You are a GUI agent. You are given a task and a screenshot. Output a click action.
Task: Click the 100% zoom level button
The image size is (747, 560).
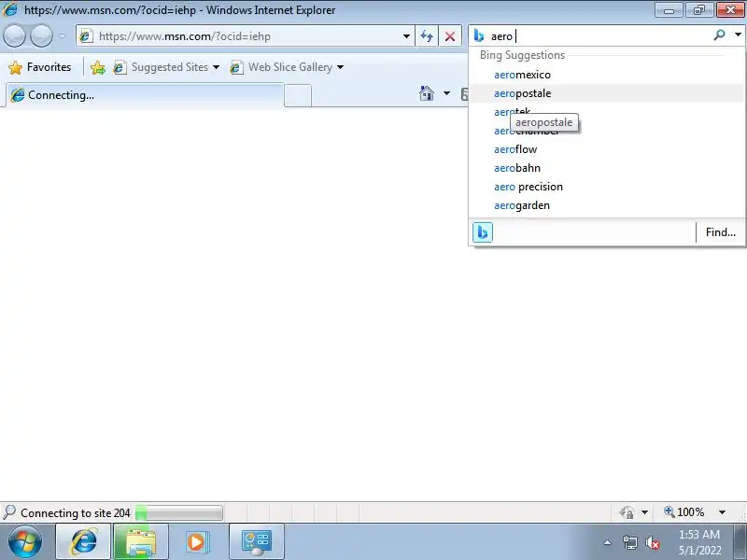click(x=684, y=512)
